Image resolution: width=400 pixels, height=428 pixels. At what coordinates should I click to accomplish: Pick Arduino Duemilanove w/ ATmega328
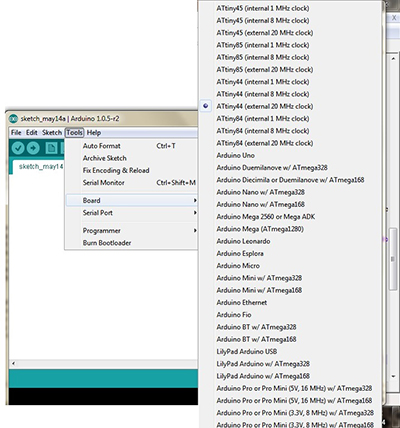272,168
